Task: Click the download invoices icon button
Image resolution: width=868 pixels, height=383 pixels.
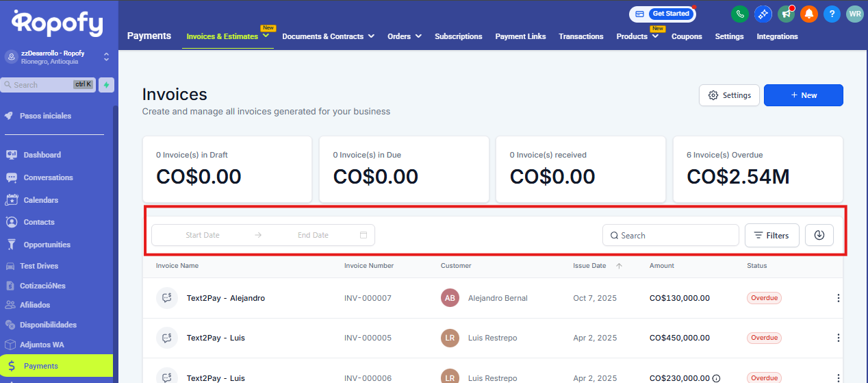Action: 819,235
